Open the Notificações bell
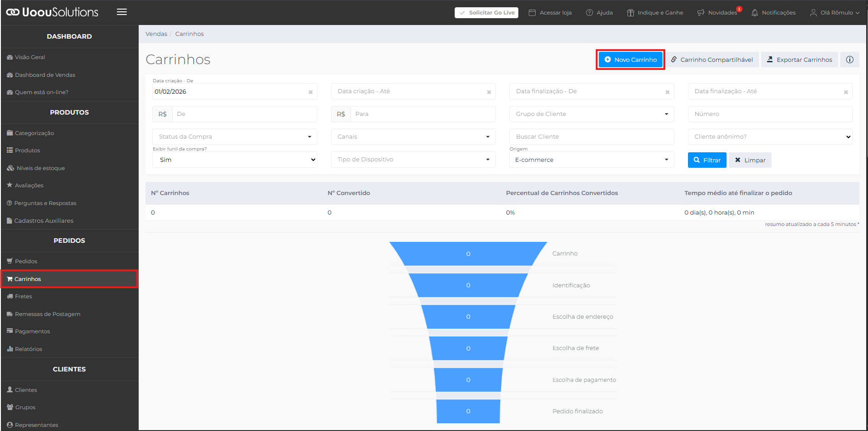Screen dimensions: 868x431 point(755,13)
